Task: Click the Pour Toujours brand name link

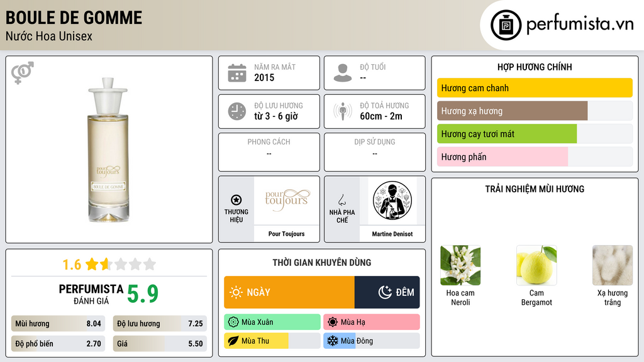Action: click(x=286, y=234)
